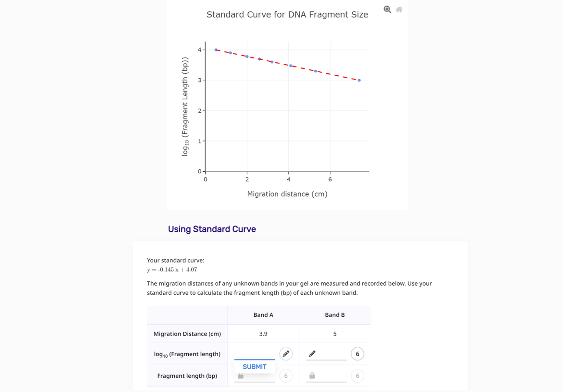Click the Band A column header
The height and width of the screenshot is (392, 563).
pos(263,315)
